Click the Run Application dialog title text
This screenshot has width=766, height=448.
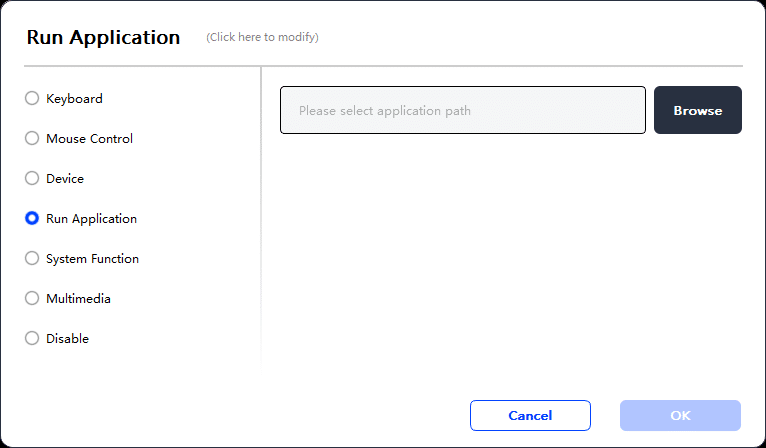(103, 38)
